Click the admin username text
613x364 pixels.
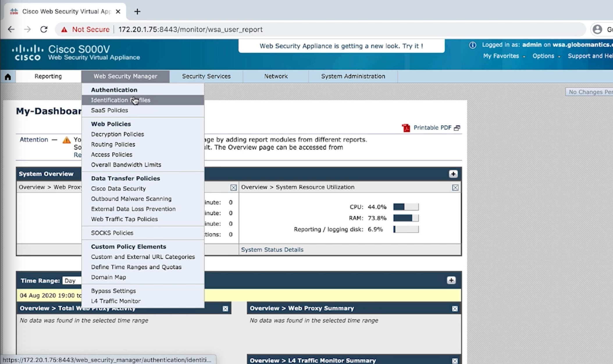click(532, 45)
